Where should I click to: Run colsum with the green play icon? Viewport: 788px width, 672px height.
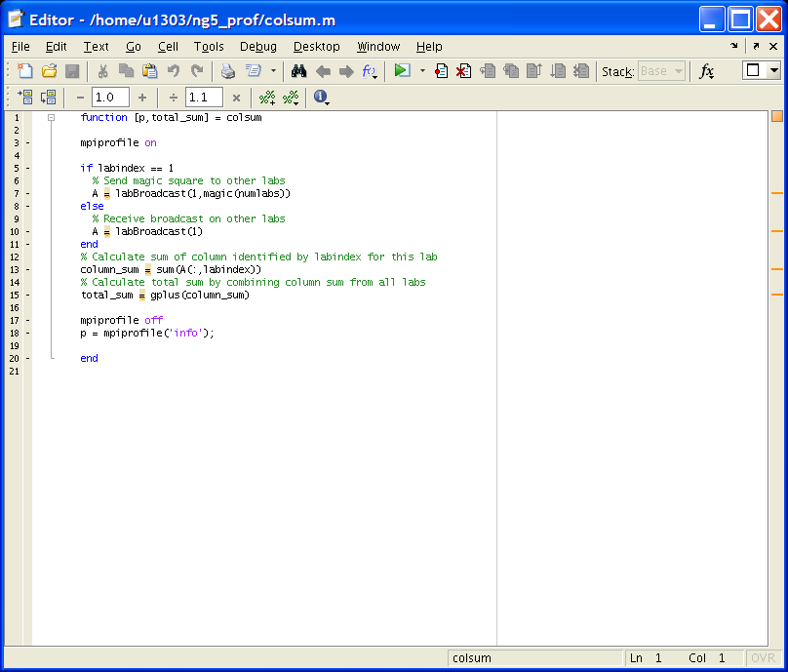(402, 71)
